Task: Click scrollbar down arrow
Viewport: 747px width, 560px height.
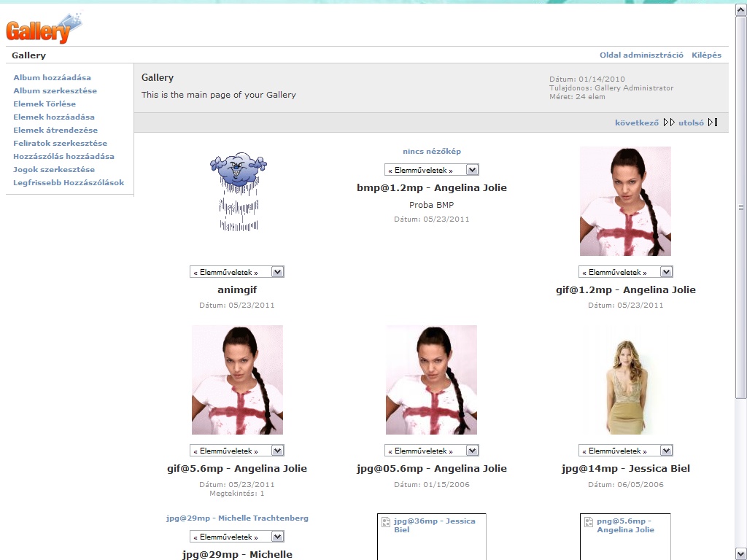Action: pyautogui.click(x=741, y=554)
